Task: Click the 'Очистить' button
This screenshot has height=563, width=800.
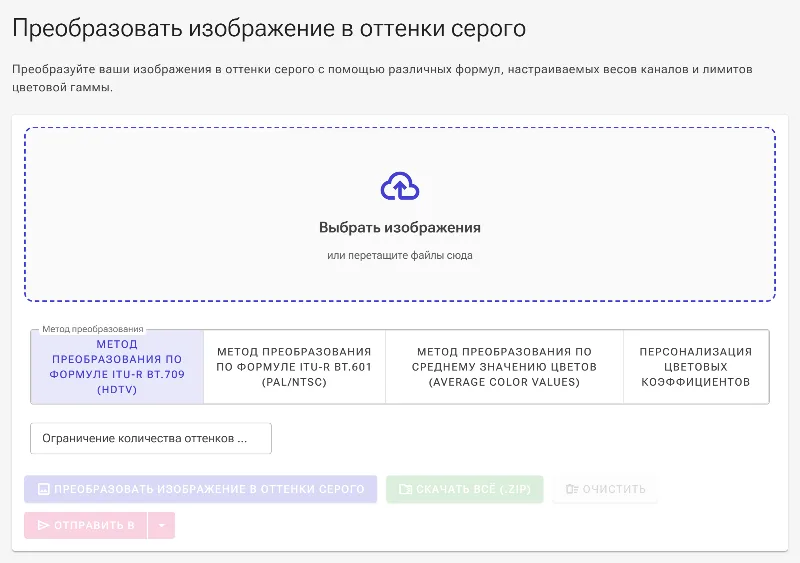Action: coord(605,489)
